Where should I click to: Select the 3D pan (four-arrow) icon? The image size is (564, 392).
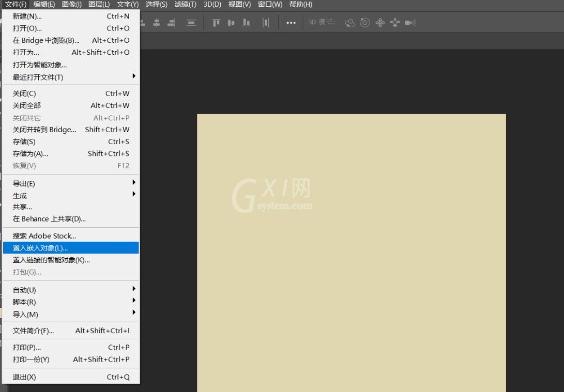click(x=380, y=23)
